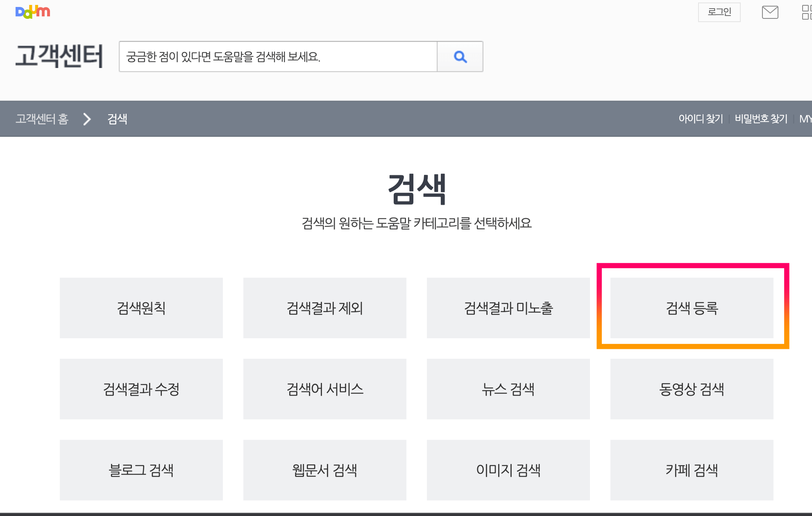Image resolution: width=812 pixels, height=516 pixels.
Task: Open the mail envelope icon
Action: click(770, 12)
